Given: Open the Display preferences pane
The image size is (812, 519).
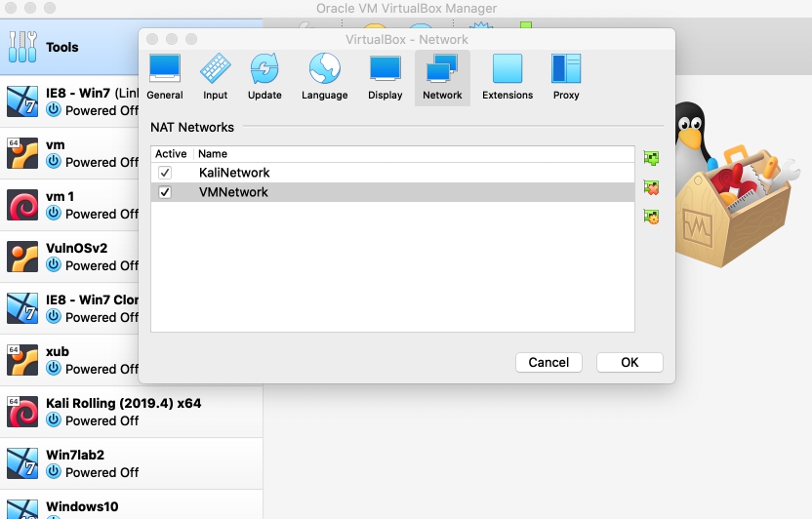Looking at the screenshot, I should tap(385, 78).
